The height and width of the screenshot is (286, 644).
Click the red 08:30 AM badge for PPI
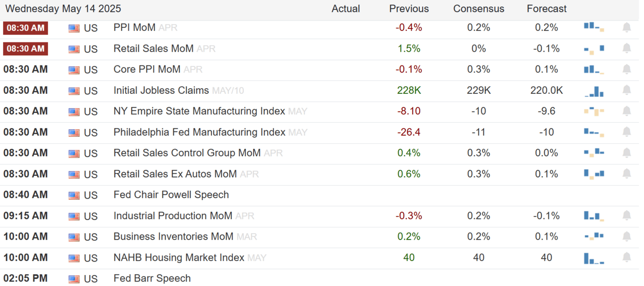[x=25, y=28]
